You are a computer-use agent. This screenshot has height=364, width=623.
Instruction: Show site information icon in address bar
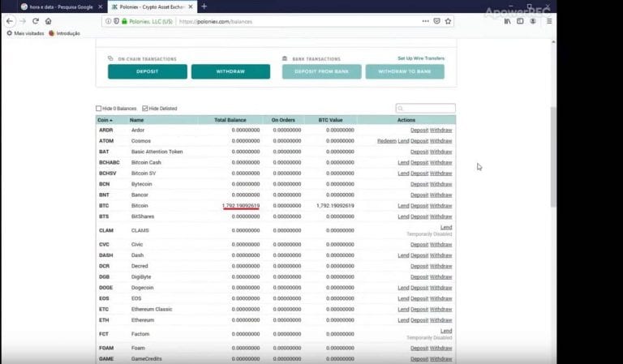coord(108,21)
